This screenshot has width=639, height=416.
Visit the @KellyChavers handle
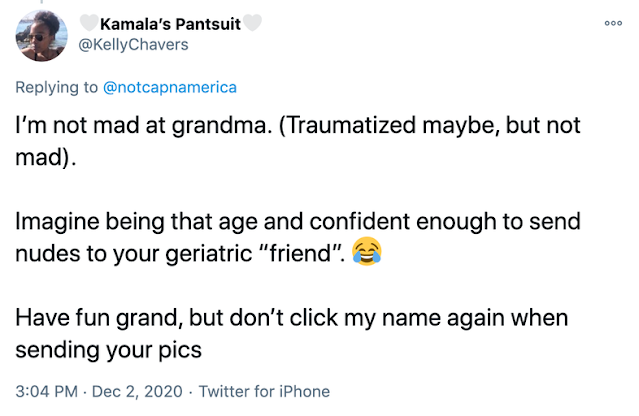tap(133, 44)
